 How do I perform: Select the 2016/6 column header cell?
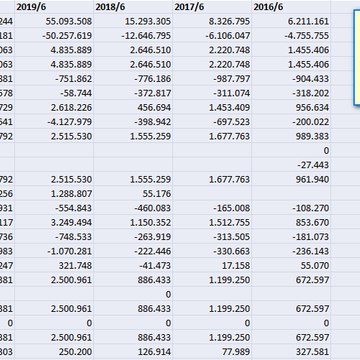[291, 7]
